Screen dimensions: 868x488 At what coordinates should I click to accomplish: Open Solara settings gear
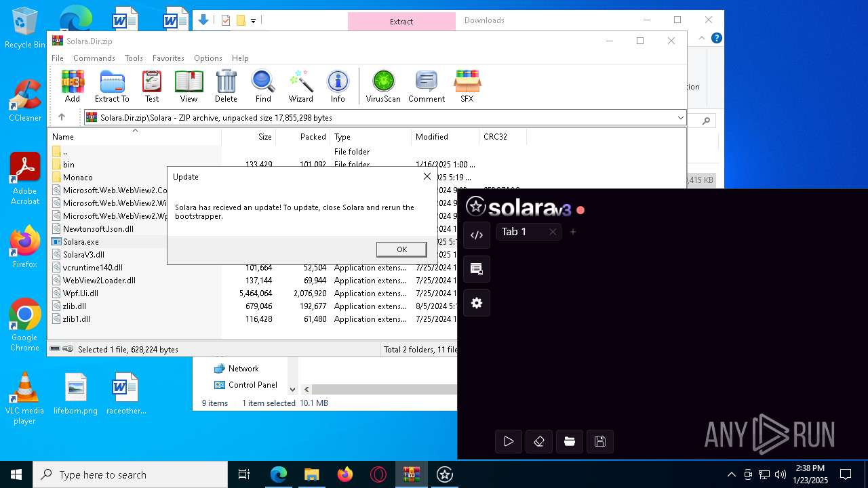pyautogui.click(x=477, y=303)
